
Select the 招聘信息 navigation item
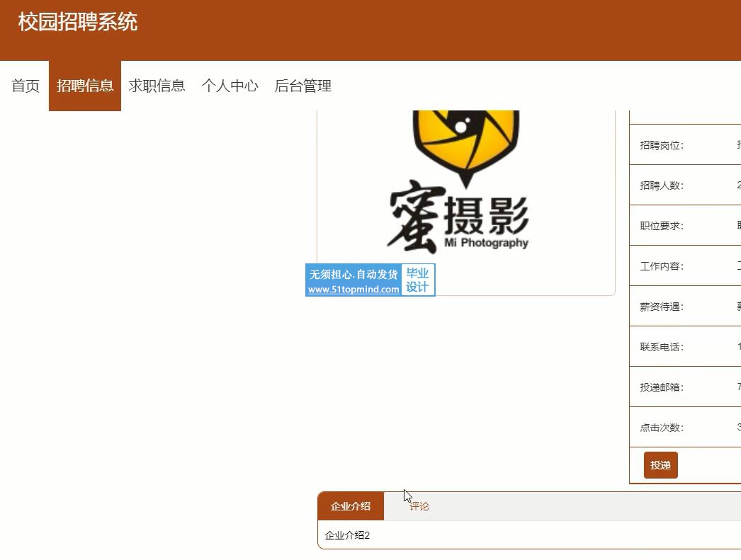pyautogui.click(x=85, y=86)
